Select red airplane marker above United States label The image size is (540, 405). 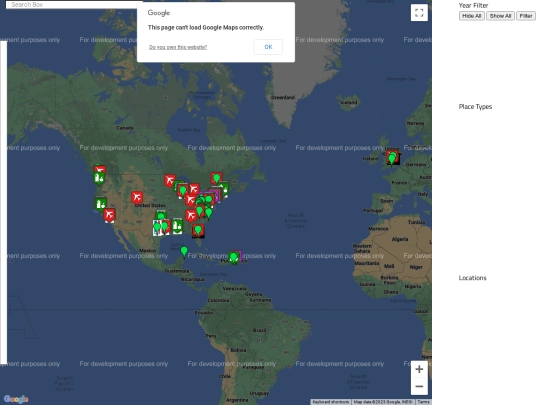coord(137,197)
